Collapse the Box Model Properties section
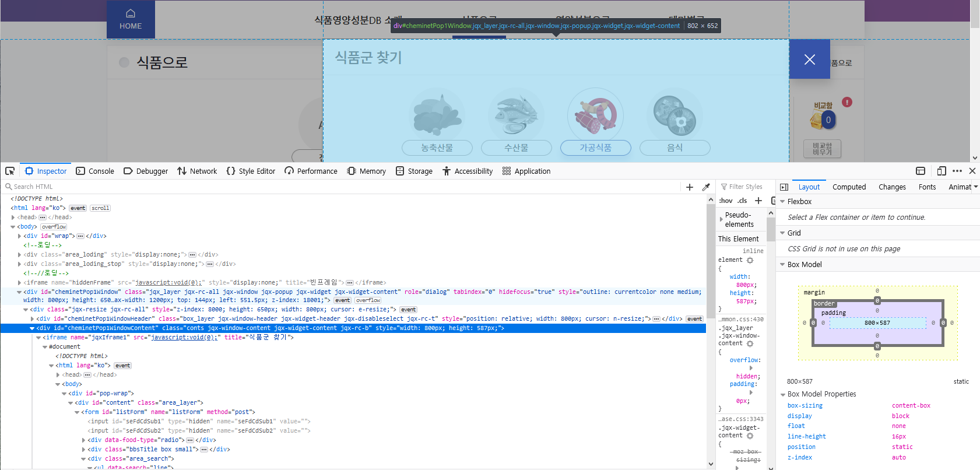Screen dimensions: 980x470 pyautogui.click(x=782, y=395)
